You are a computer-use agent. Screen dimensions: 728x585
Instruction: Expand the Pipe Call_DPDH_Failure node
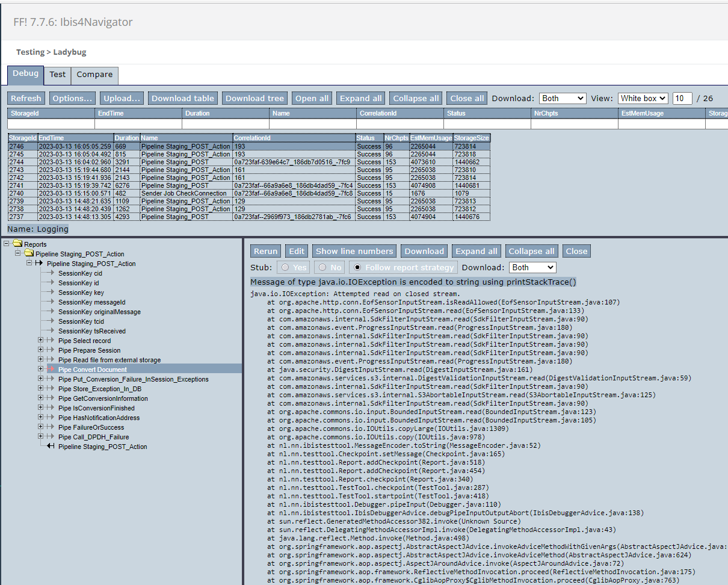tap(41, 436)
